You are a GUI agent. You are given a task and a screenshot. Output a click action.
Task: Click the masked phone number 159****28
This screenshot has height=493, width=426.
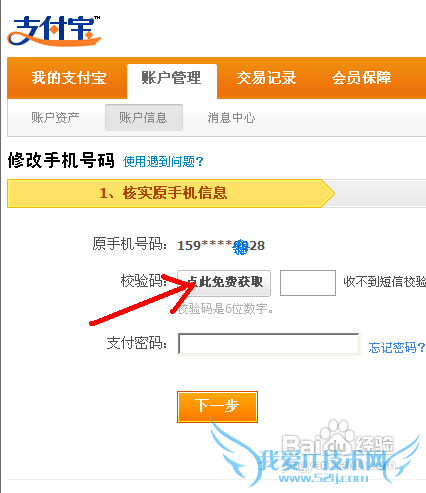point(221,246)
